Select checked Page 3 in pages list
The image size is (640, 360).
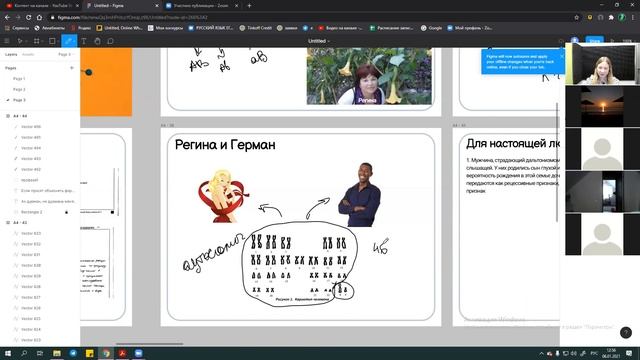[x=19, y=100]
